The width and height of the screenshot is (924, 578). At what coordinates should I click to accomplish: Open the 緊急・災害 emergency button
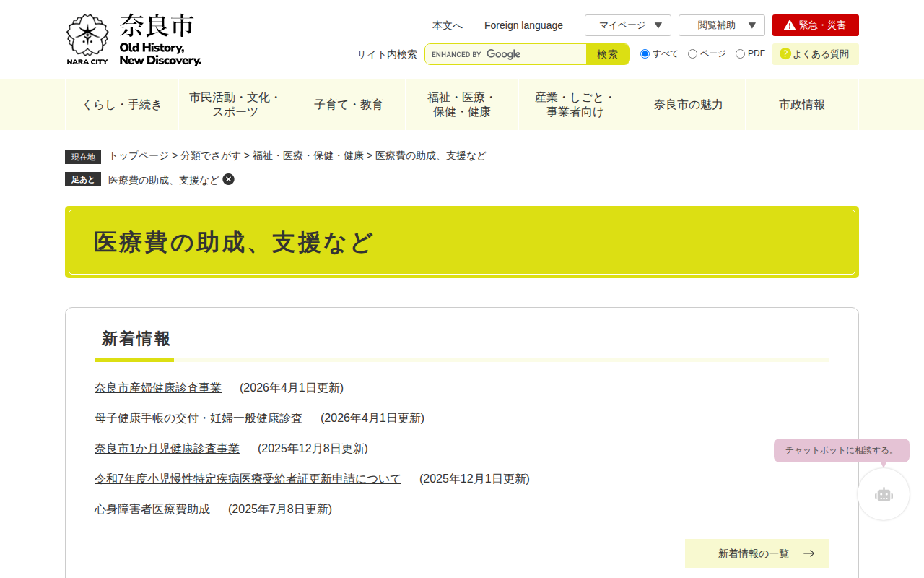(816, 25)
